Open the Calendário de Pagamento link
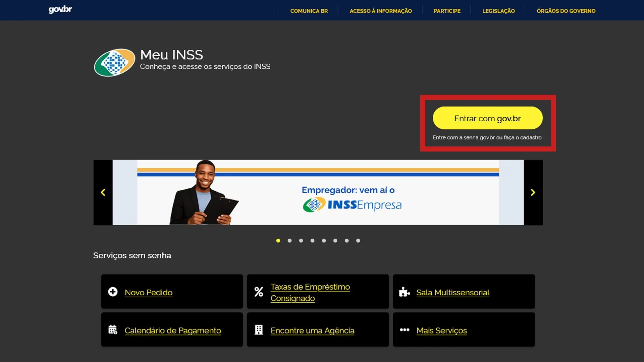The height and width of the screenshot is (362, 644). click(x=173, y=330)
